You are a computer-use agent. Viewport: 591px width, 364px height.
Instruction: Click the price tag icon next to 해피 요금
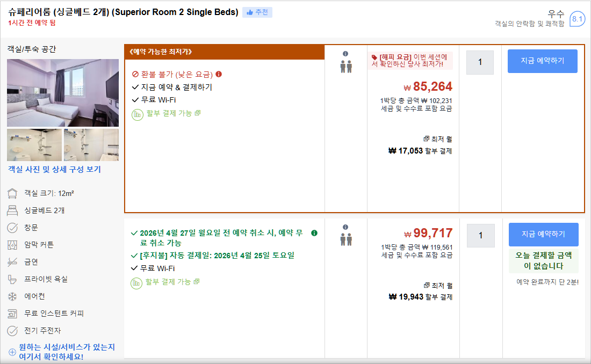click(374, 57)
